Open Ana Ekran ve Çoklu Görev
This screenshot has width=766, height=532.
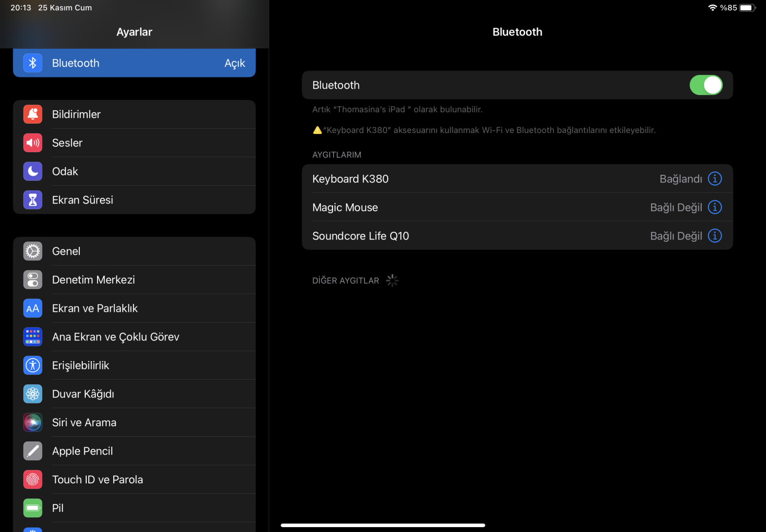(134, 337)
